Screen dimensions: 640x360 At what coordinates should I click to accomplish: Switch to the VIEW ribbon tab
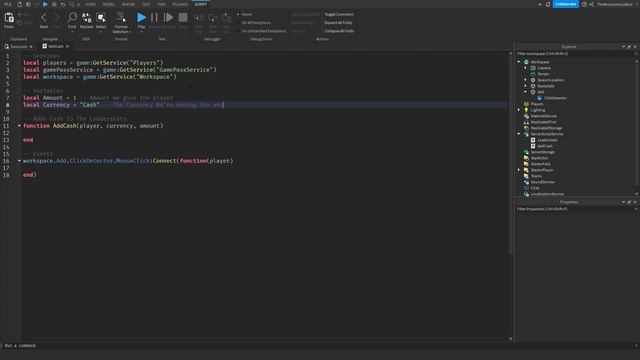coord(161,4)
